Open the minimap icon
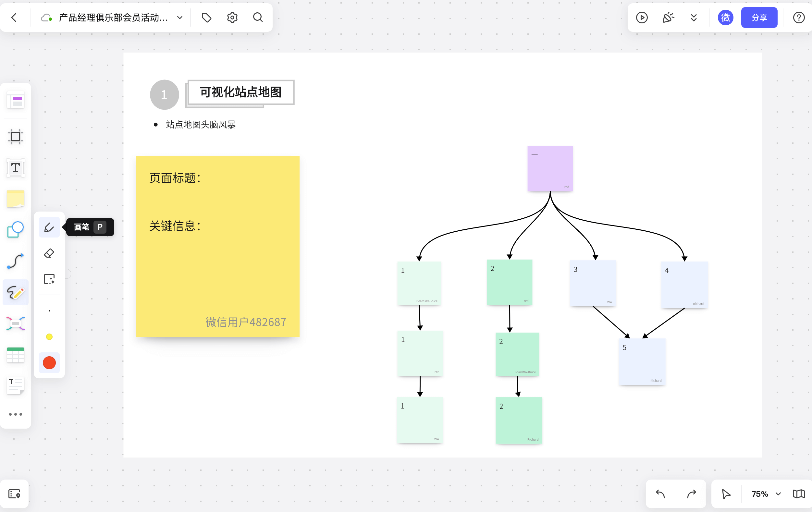The height and width of the screenshot is (512, 812). [798, 494]
